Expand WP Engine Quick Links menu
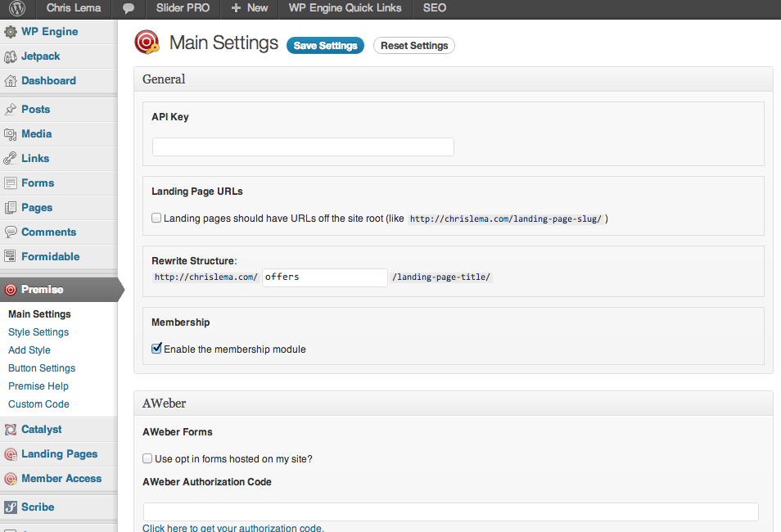The width and height of the screenshot is (781, 532). click(x=345, y=8)
